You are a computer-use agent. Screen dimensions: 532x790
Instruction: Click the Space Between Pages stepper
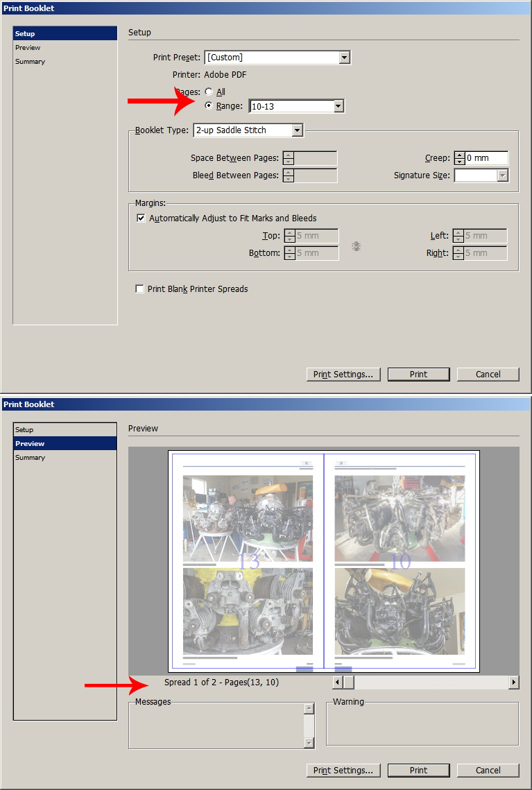tap(288, 158)
